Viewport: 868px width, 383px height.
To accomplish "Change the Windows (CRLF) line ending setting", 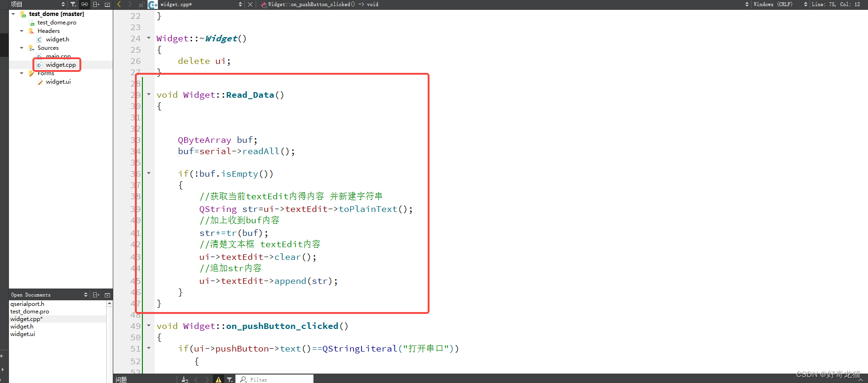I will (x=773, y=4).
